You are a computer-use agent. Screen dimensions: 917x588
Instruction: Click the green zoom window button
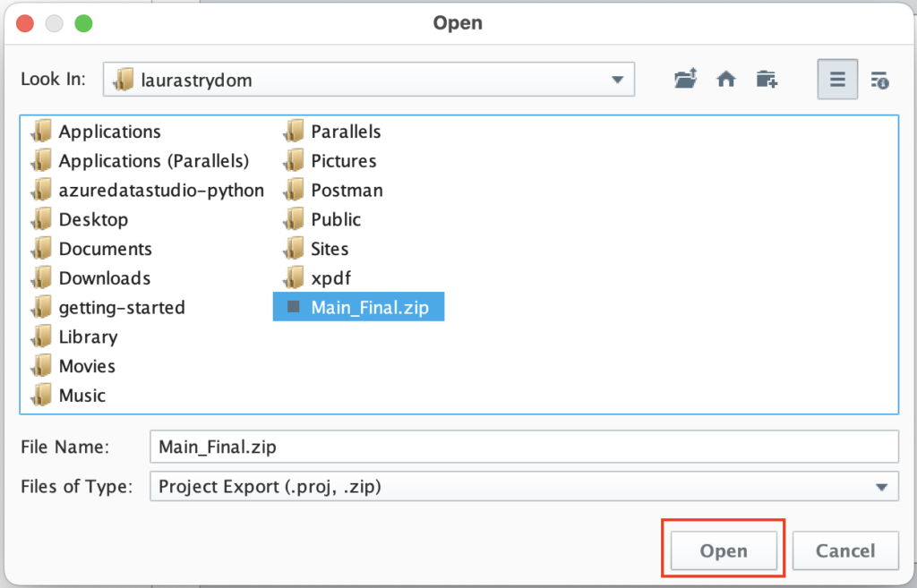83,23
